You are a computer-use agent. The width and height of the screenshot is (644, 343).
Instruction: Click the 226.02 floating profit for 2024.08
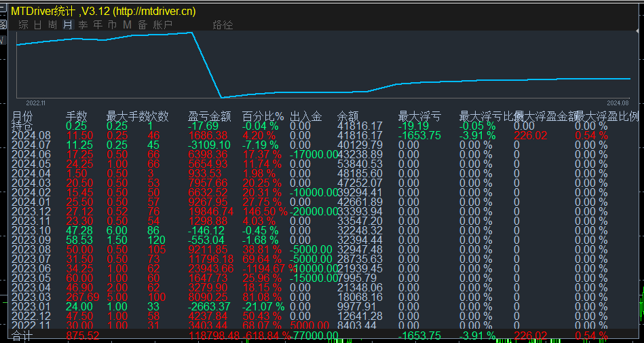[x=531, y=135]
